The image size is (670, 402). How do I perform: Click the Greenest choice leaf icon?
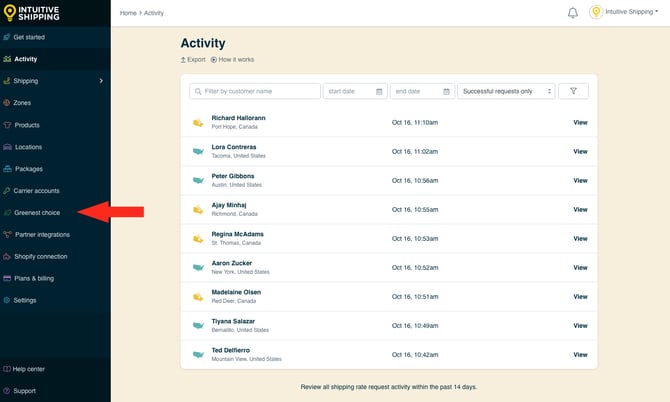pos(7,212)
